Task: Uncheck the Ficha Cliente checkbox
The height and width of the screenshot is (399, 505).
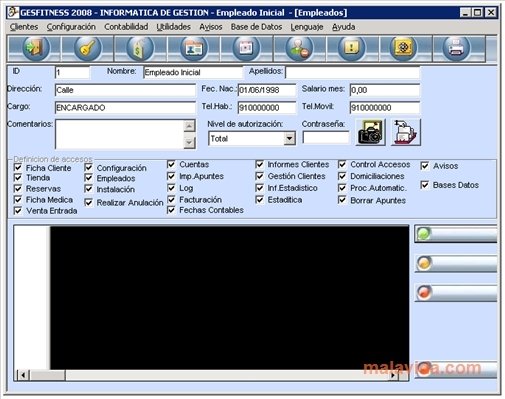Action: click(18, 167)
